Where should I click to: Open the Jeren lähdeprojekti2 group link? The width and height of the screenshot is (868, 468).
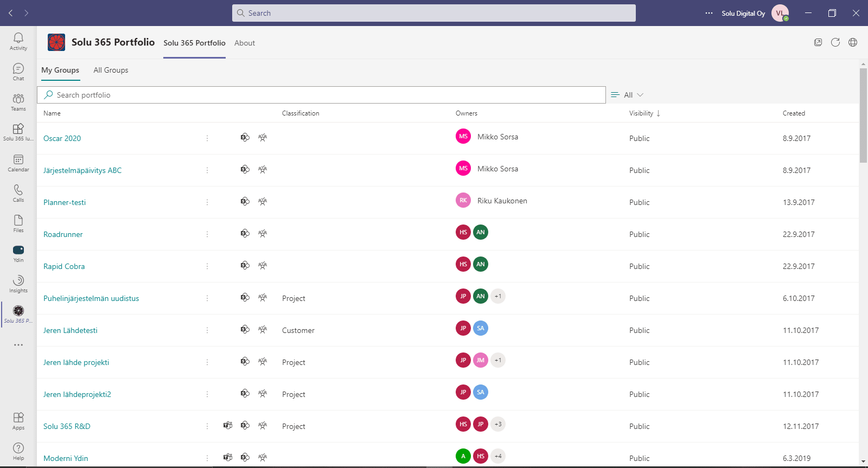77,394
